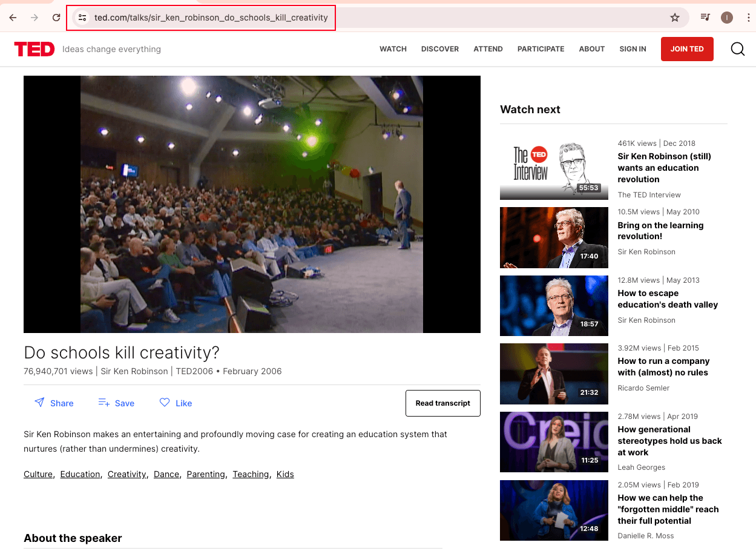Click the Read transcript button
Image resolution: width=756 pixels, height=551 pixels.
(x=443, y=403)
